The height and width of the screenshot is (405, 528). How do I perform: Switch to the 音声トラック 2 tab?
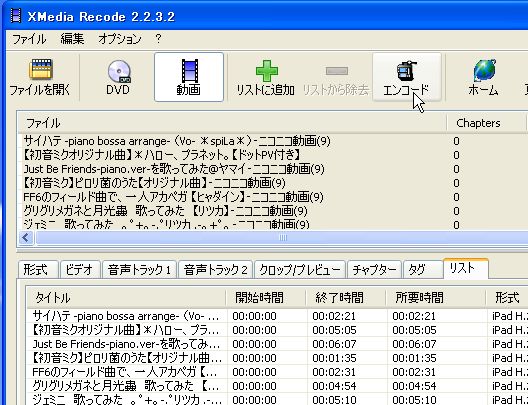click(216, 270)
